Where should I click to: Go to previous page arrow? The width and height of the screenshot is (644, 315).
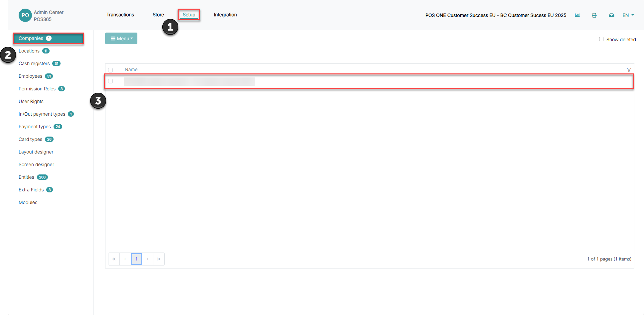point(125,259)
